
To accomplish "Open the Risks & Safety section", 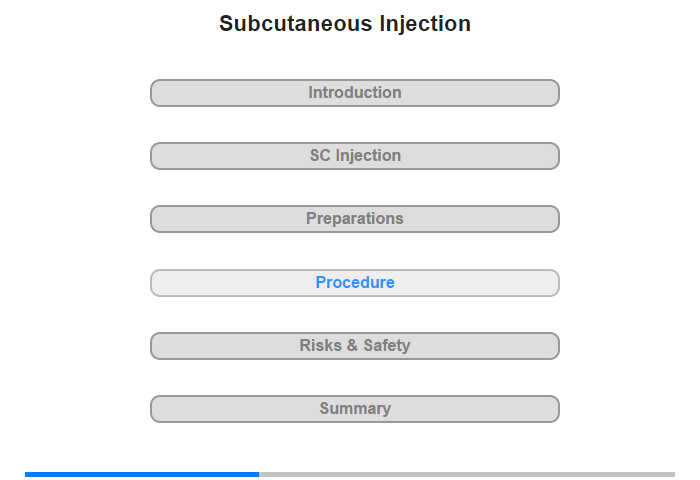I will tap(355, 346).
